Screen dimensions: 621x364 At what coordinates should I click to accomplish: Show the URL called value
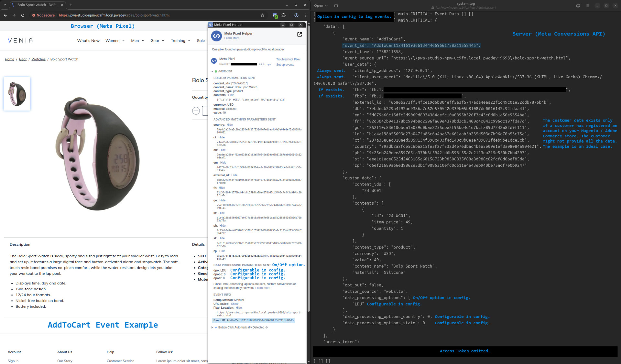[234, 304]
